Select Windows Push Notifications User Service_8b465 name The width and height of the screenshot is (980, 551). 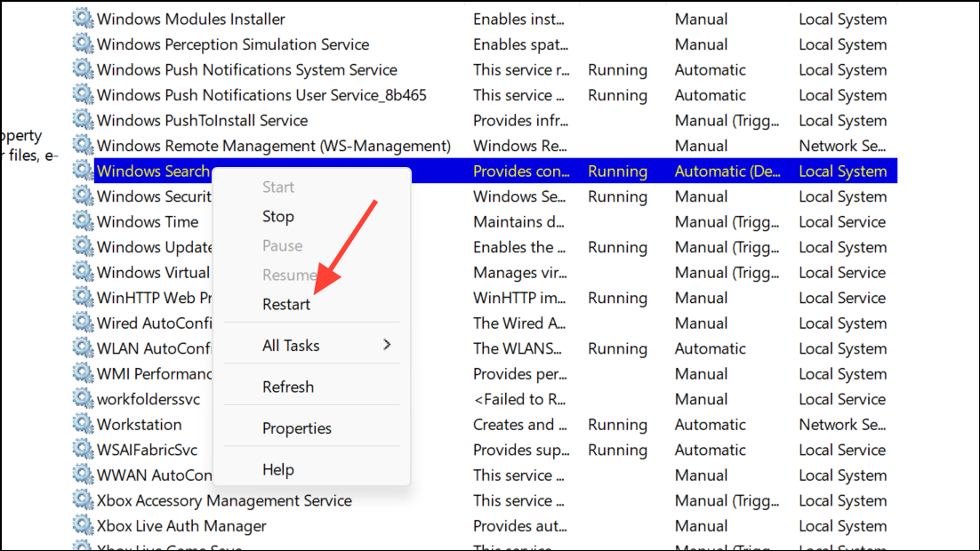(261, 95)
